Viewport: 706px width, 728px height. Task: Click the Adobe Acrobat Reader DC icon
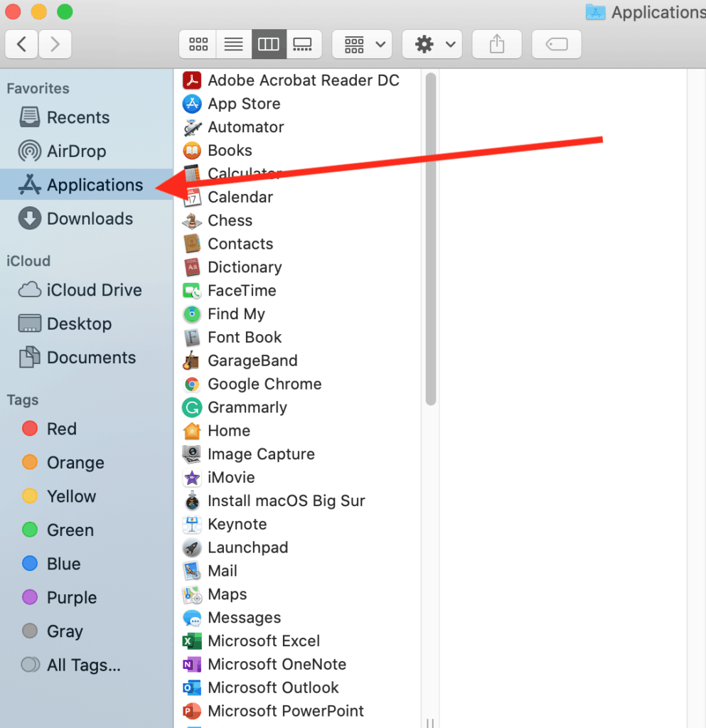192,80
